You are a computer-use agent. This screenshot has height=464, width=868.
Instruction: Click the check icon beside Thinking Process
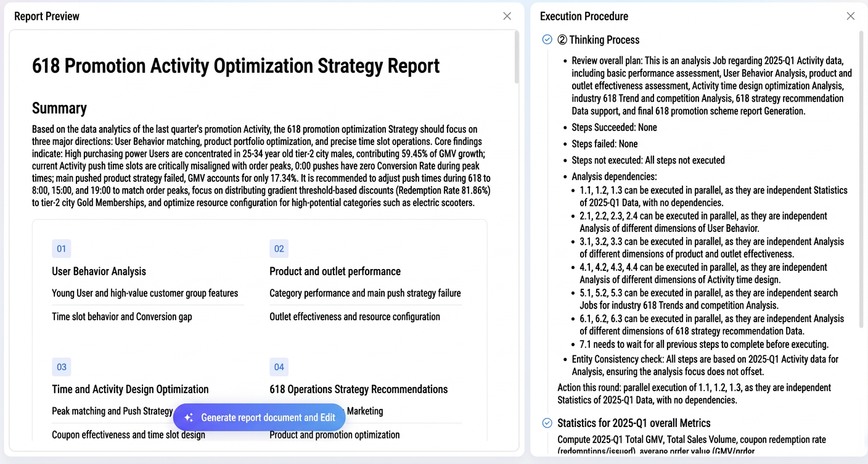tap(547, 39)
